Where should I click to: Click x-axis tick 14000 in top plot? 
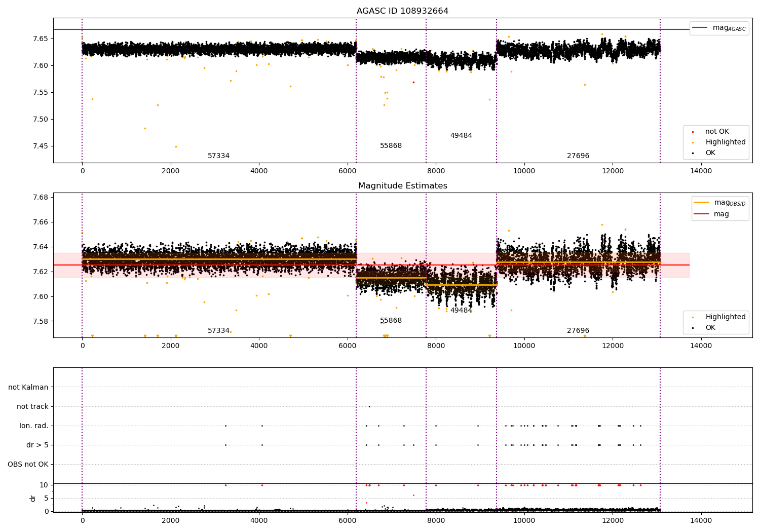click(x=701, y=171)
